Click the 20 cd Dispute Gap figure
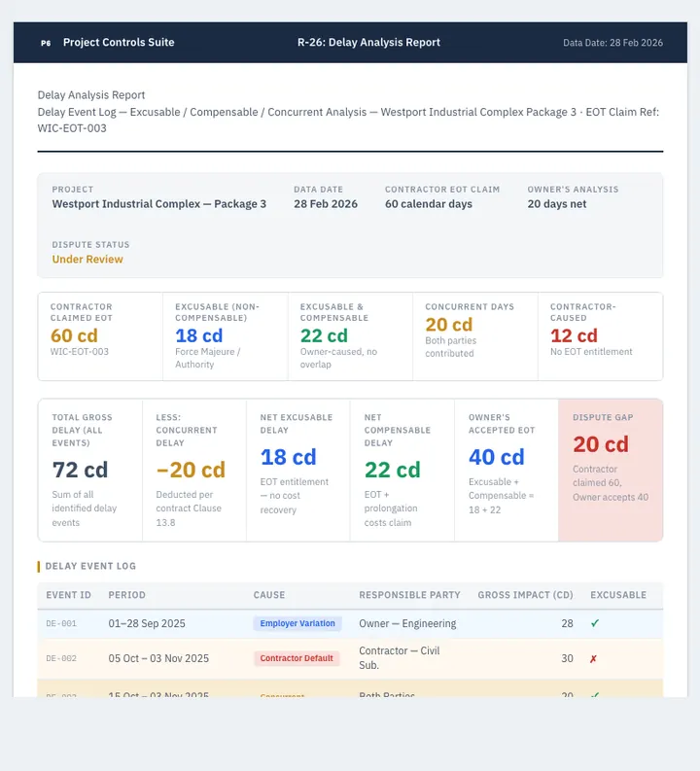Screen dimensions: 700x771 coord(601,444)
